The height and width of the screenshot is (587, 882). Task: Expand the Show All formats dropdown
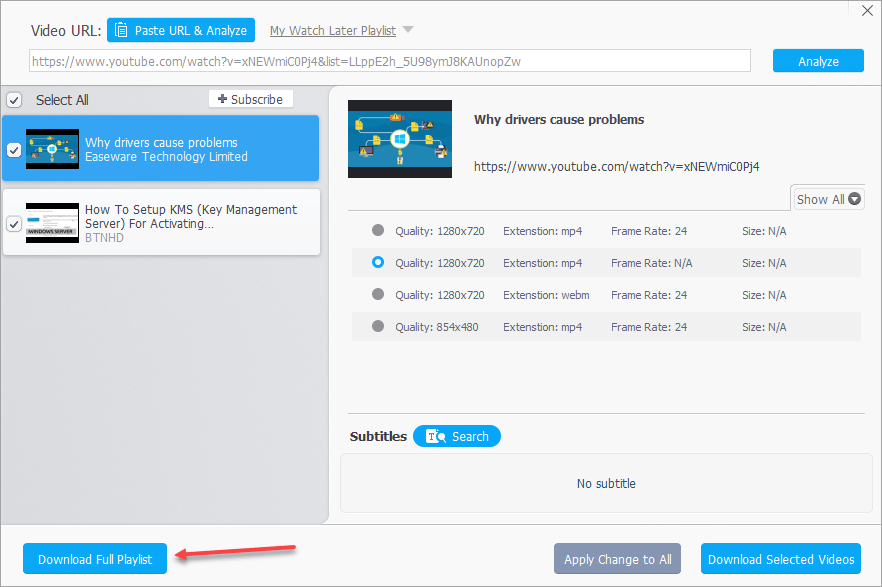[829, 199]
